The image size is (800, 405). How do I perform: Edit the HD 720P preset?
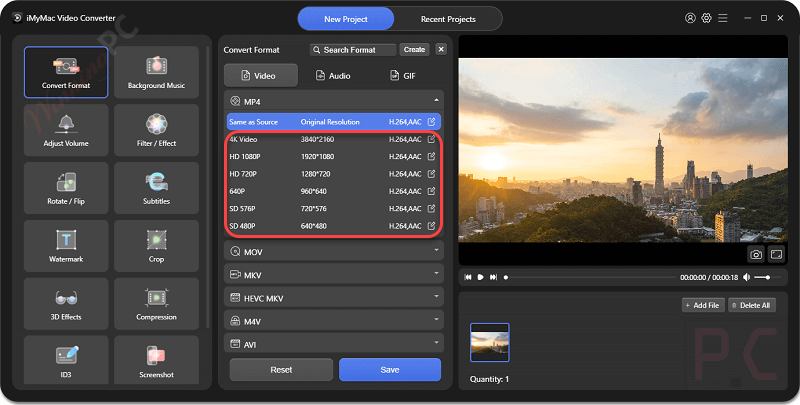[x=431, y=174]
